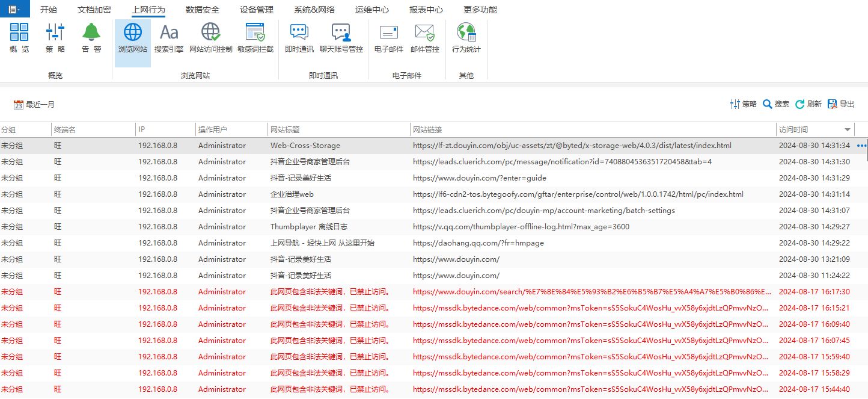Click the timestamp 2024-08-30 14:31:30
868x399 pixels.
[x=814, y=162]
